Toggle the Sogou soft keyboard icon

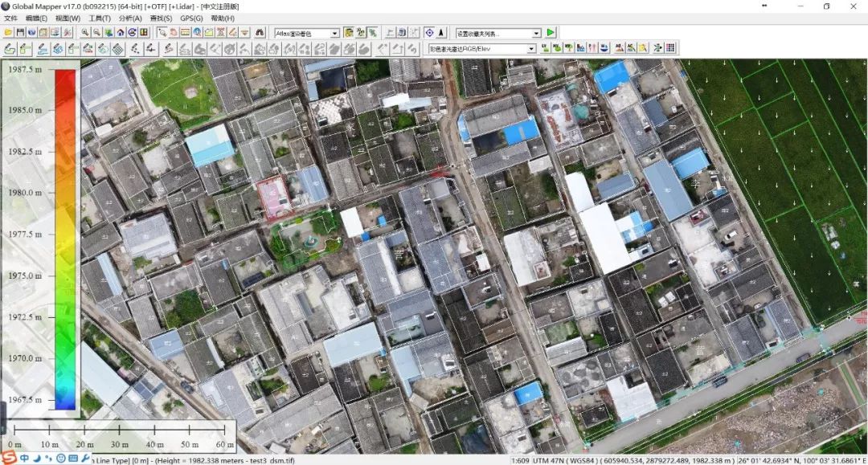pos(73,458)
